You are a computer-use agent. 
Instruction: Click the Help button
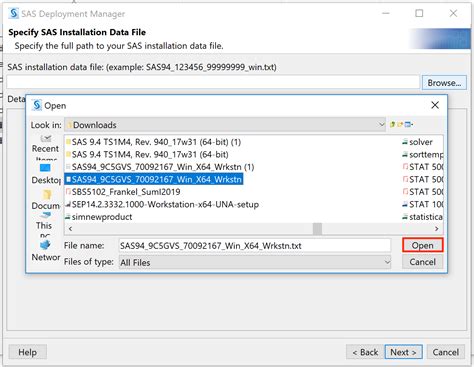pyautogui.click(x=27, y=352)
